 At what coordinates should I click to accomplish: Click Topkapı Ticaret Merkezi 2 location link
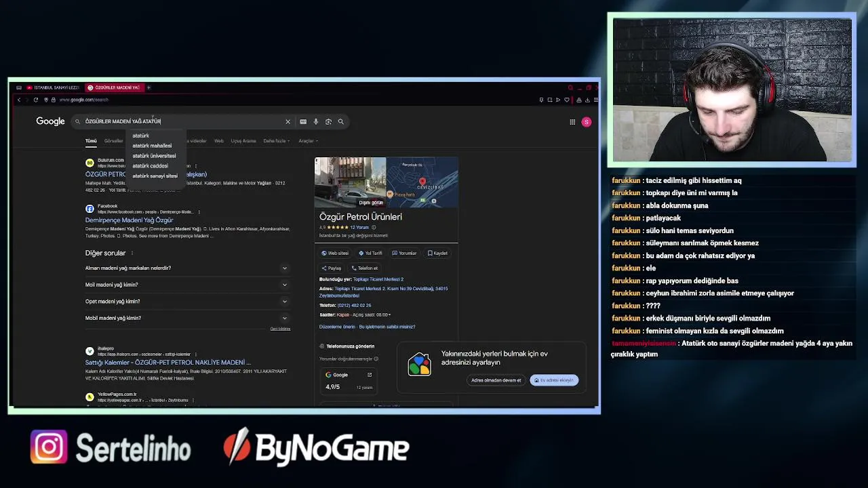tap(378, 279)
